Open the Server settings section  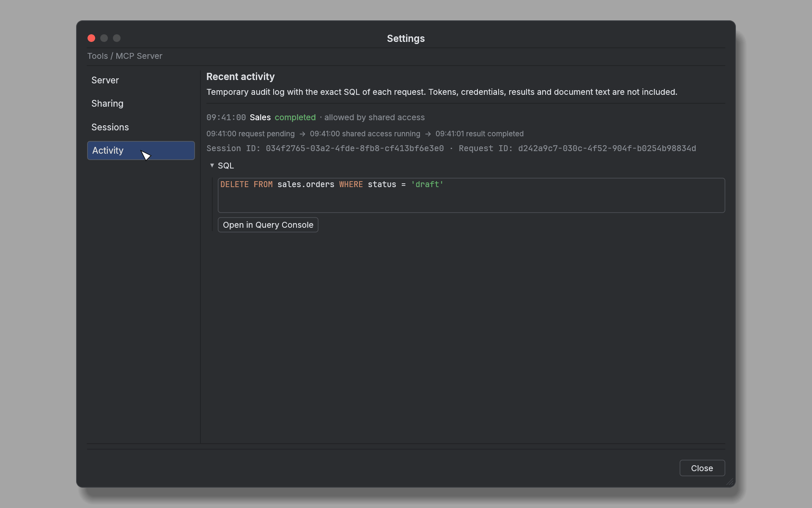pos(141,80)
